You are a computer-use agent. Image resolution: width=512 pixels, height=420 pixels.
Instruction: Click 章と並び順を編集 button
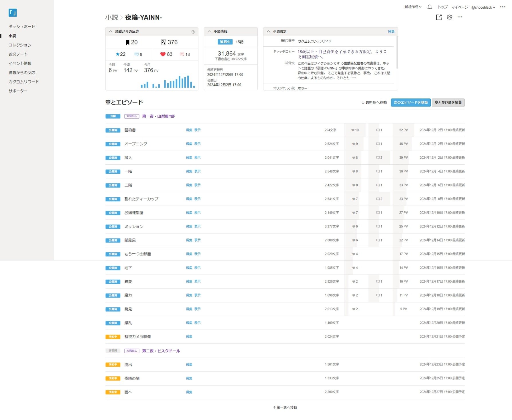coord(448,102)
